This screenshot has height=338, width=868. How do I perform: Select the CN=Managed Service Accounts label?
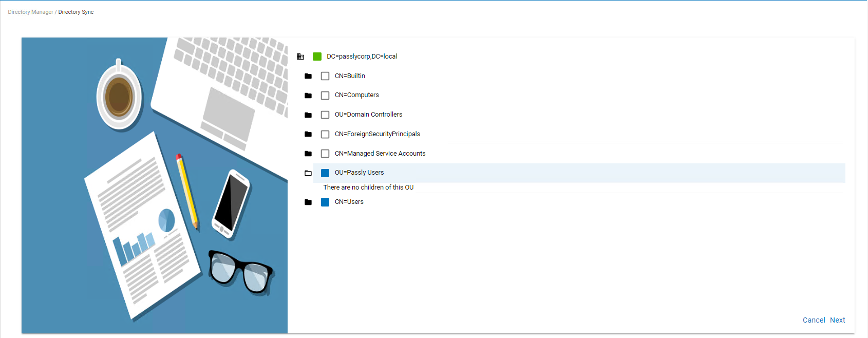380,154
